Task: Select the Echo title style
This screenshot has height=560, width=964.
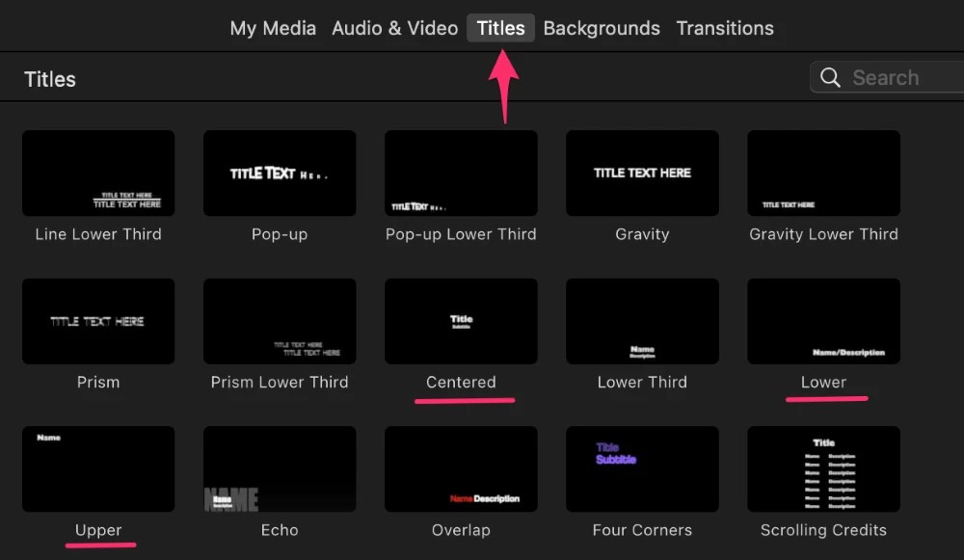Action: [280, 468]
